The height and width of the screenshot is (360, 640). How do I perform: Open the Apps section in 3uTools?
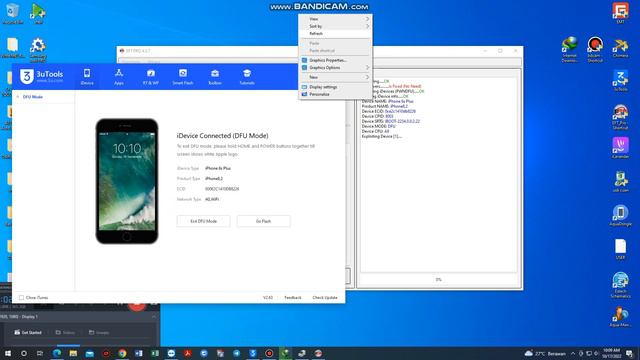click(119, 76)
